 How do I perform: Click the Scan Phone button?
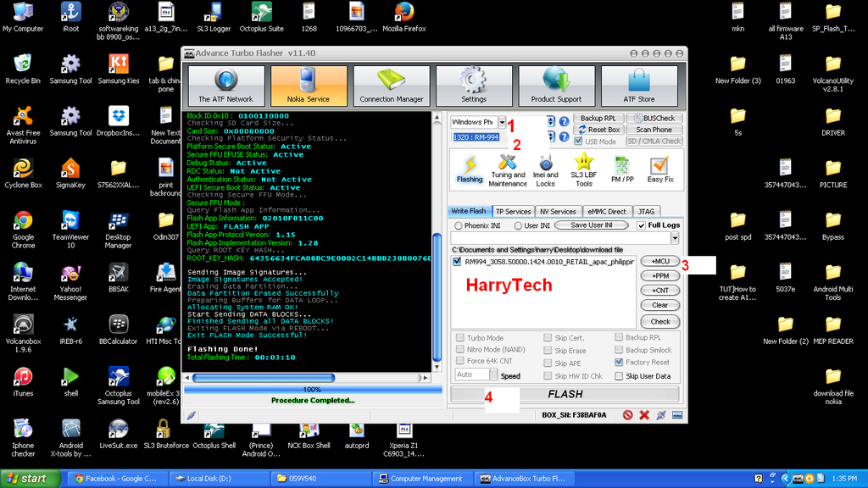(x=654, y=130)
